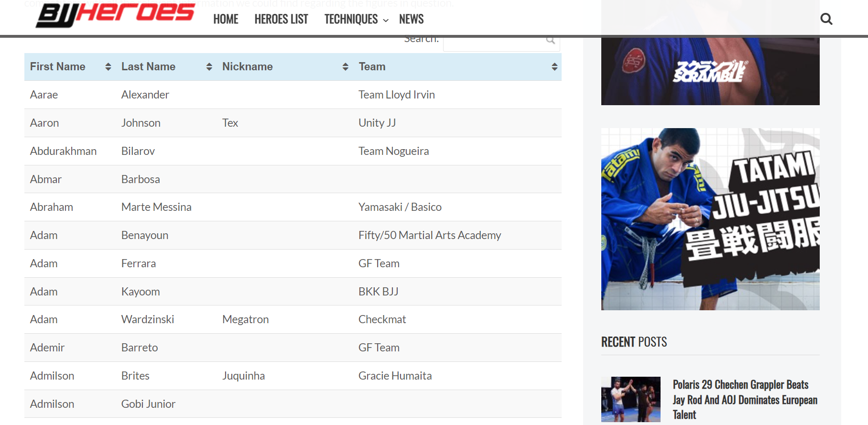The width and height of the screenshot is (868, 425).
Task: Select the last name Brites
Action: (x=135, y=376)
